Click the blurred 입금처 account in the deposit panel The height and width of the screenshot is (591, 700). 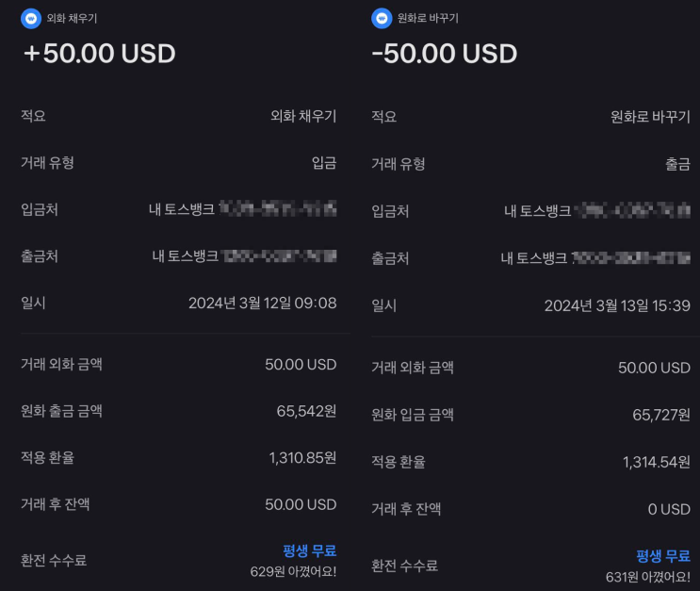pos(278,208)
